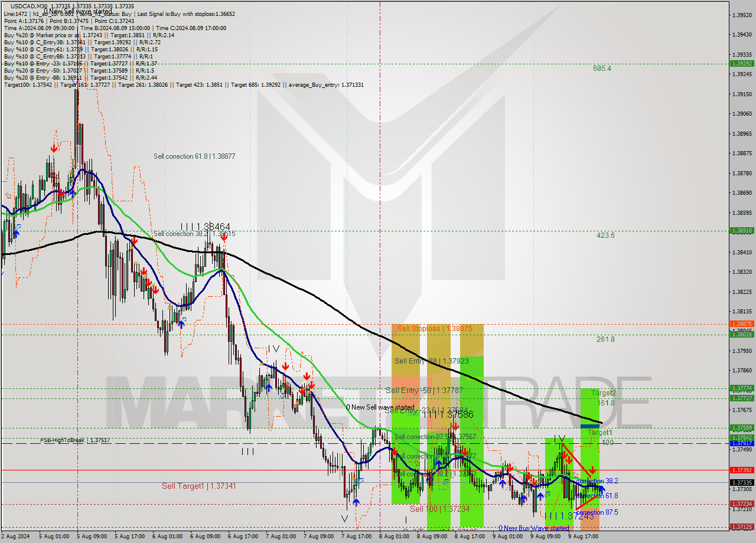Click the 1.37950 price scale value

742,351
